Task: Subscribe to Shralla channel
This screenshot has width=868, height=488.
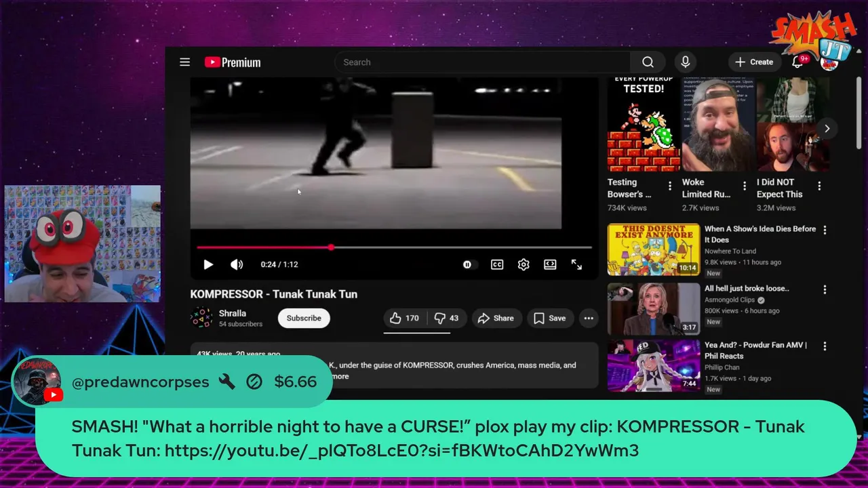Action: [x=304, y=319]
